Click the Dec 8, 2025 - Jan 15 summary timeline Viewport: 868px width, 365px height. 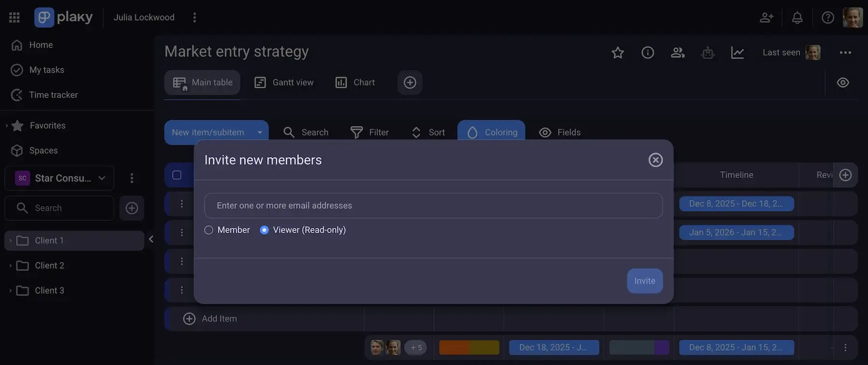point(736,348)
